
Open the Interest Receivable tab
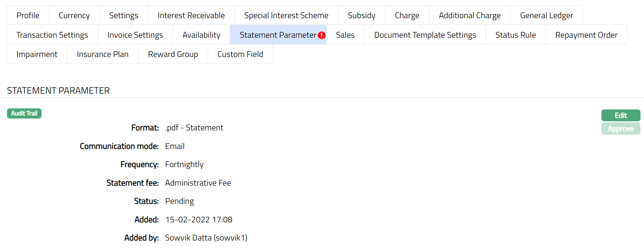(x=191, y=15)
